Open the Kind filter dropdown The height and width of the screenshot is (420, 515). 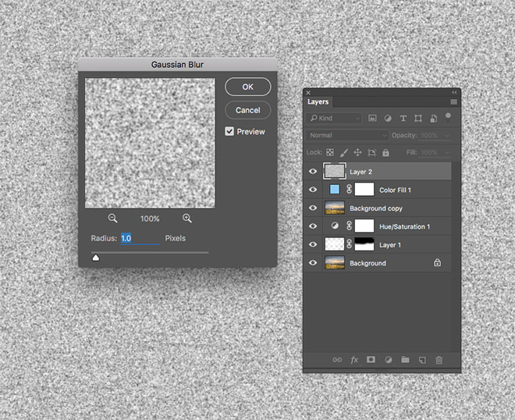tap(336, 118)
